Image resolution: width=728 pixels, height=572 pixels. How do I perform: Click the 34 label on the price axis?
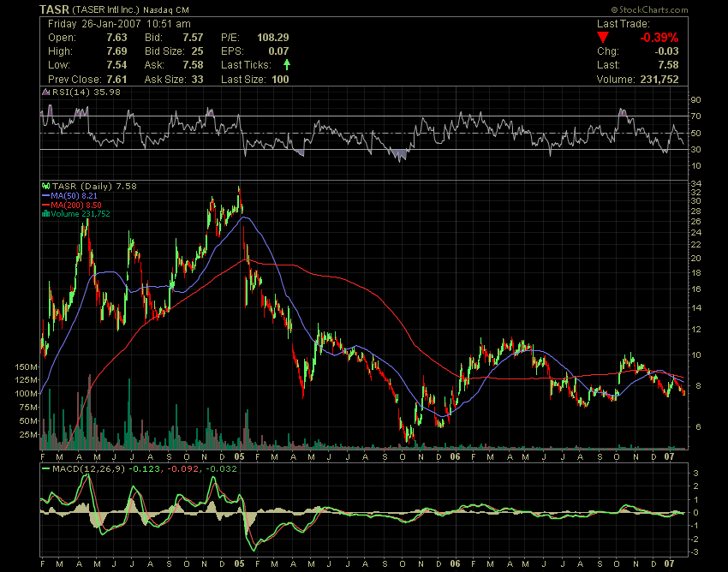point(696,184)
